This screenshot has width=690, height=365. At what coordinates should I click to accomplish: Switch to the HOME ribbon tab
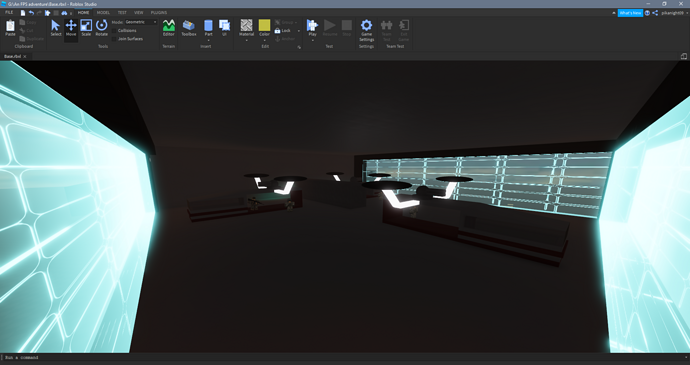click(83, 12)
